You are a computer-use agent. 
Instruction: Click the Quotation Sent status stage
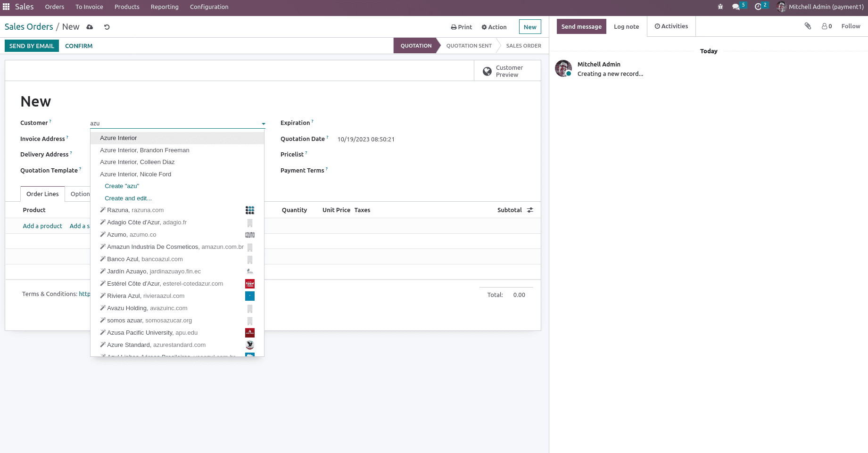[469, 46]
